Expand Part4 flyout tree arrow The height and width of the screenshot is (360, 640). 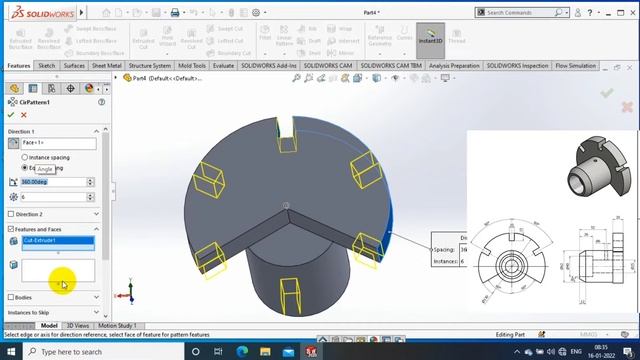point(116,78)
